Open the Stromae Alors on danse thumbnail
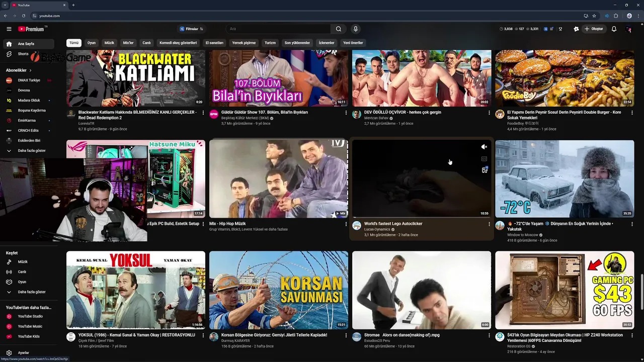 click(x=422, y=290)
